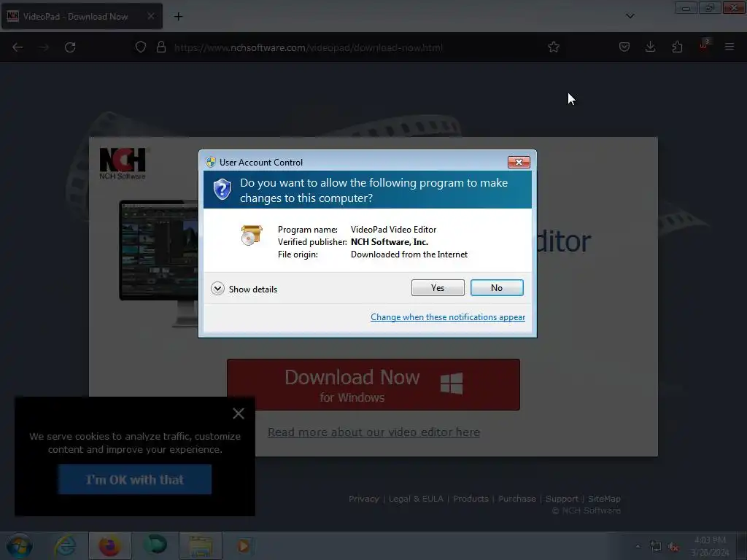
Task: Click the network tray icon
Action: click(x=656, y=547)
